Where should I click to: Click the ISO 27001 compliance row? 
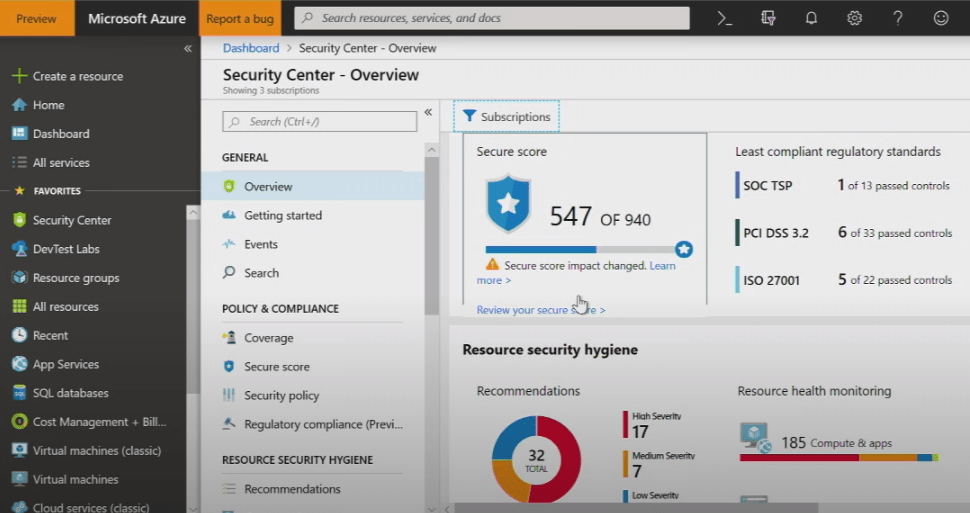coord(844,280)
